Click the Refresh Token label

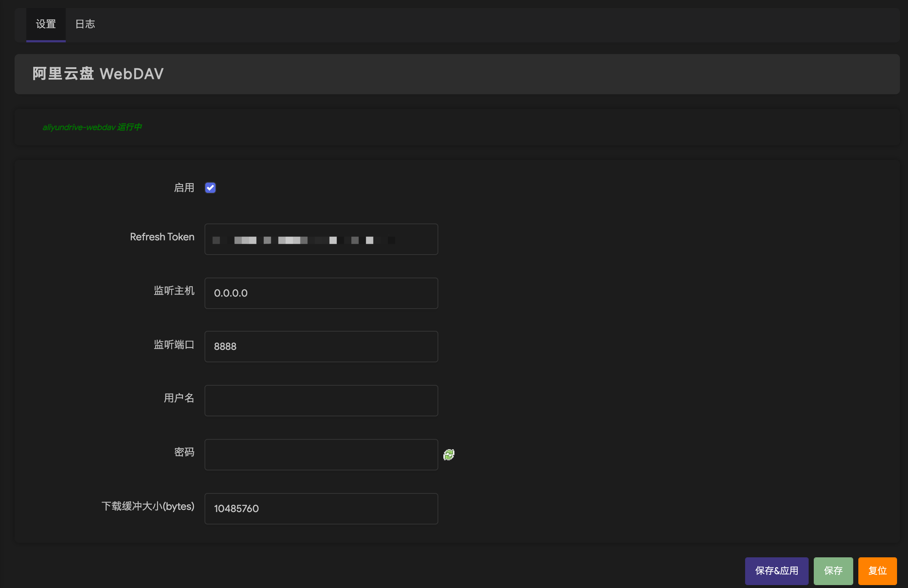(162, 237)
